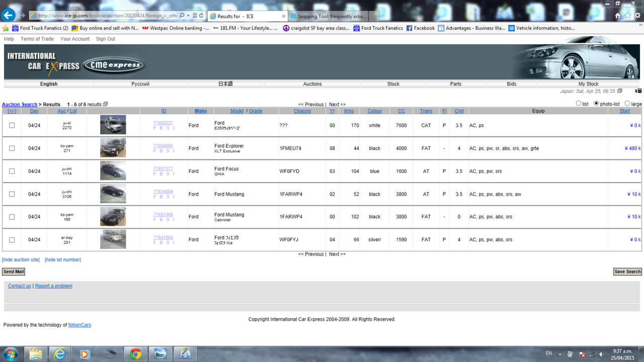Open the address bar dropdown arrow

[188, 16]
